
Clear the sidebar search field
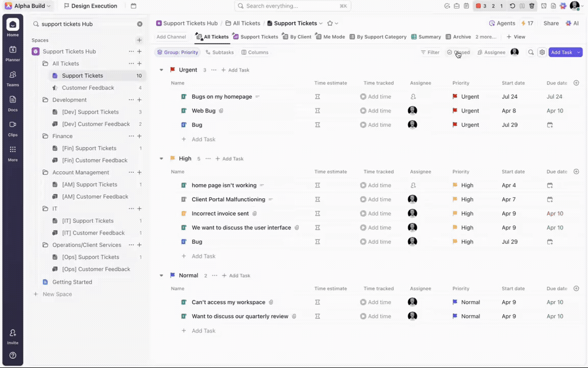(x=140, y=24)
